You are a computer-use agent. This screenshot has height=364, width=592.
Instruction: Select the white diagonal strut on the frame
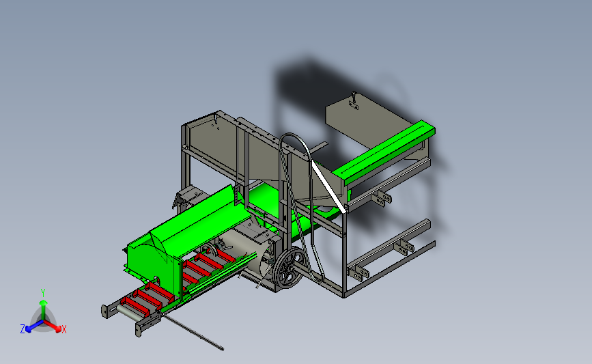pyautogui.click(x=328, y=186)
